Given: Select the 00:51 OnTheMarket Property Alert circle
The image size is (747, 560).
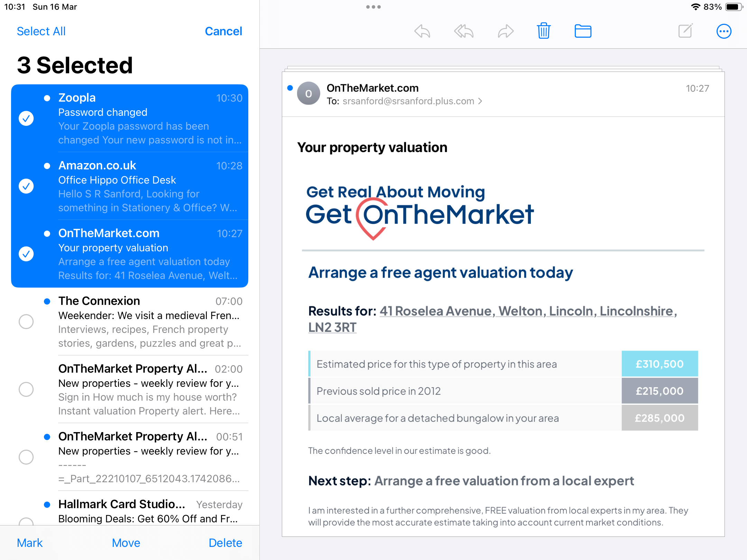Looking at the screenshot, I should point(26,457).
